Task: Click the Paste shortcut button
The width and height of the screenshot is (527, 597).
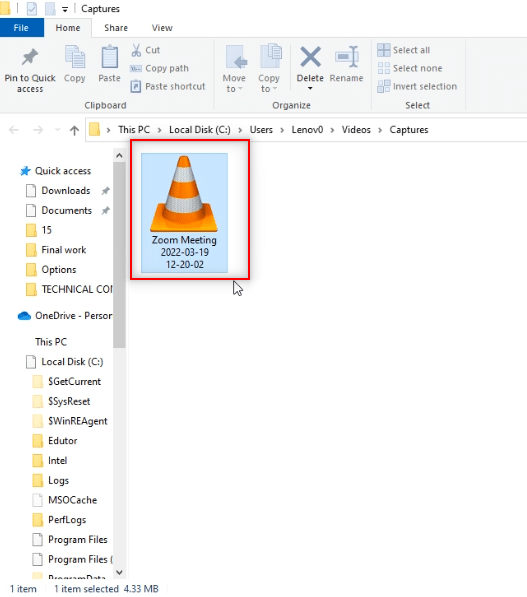Action: [x=168, y=86]
